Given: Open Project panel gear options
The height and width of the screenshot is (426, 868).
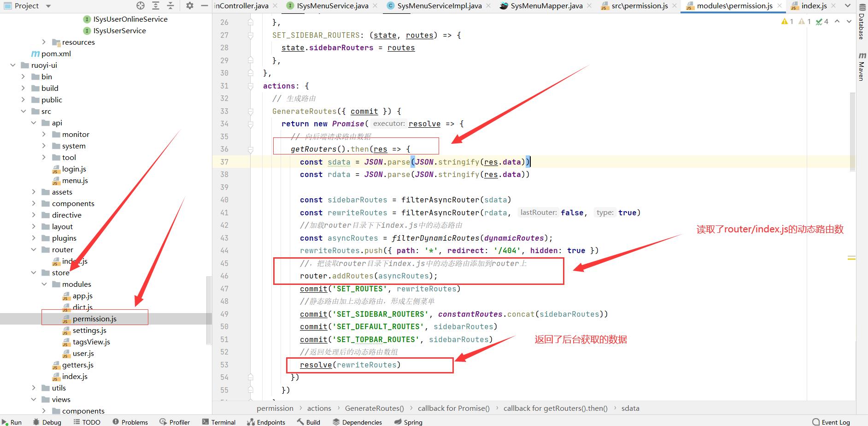Looking at the screenshot, I should click(x=189, y=6).
